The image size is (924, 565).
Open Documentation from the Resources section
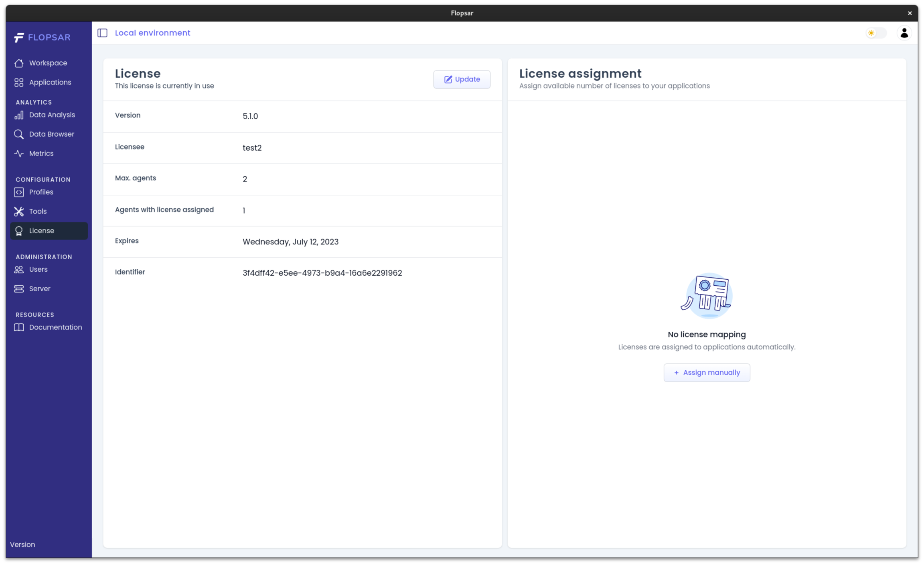[x=55, y=327]
